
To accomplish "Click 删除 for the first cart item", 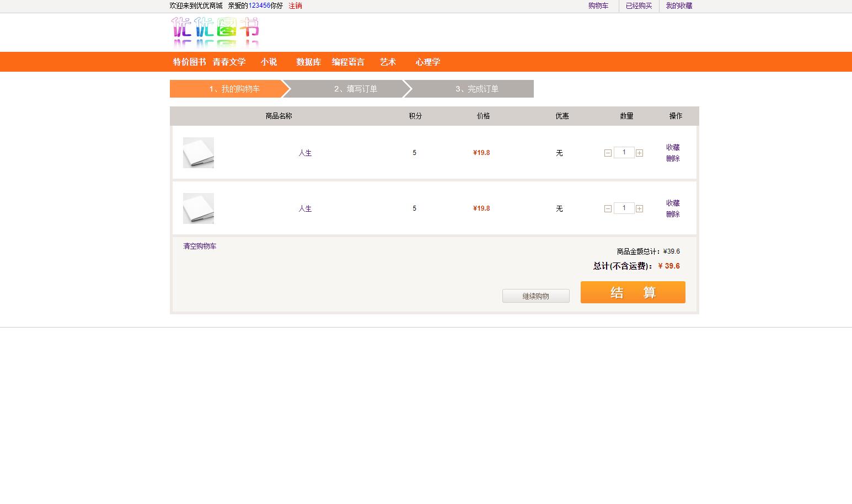I will [x=673, y=158].
